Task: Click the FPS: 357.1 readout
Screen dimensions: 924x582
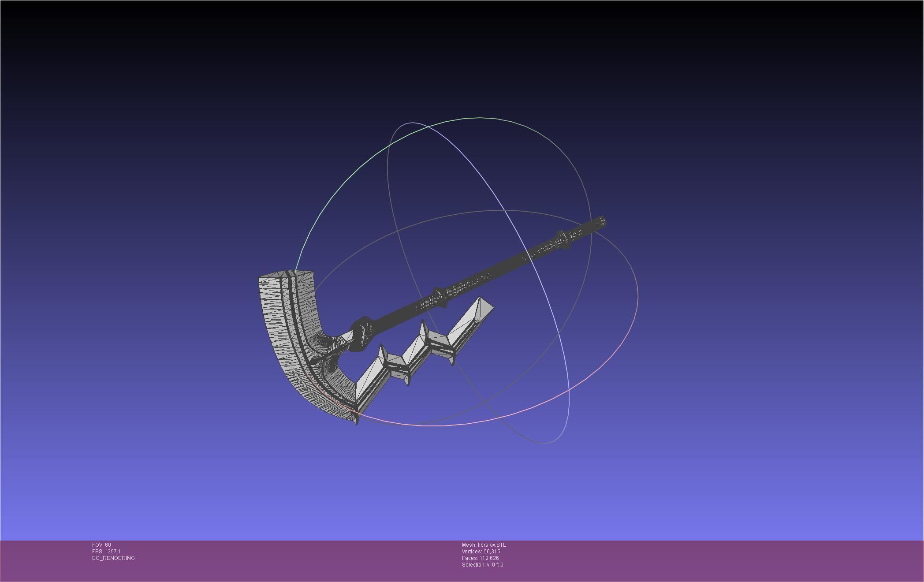Action: pyautogui.click(x=106, y=552)
